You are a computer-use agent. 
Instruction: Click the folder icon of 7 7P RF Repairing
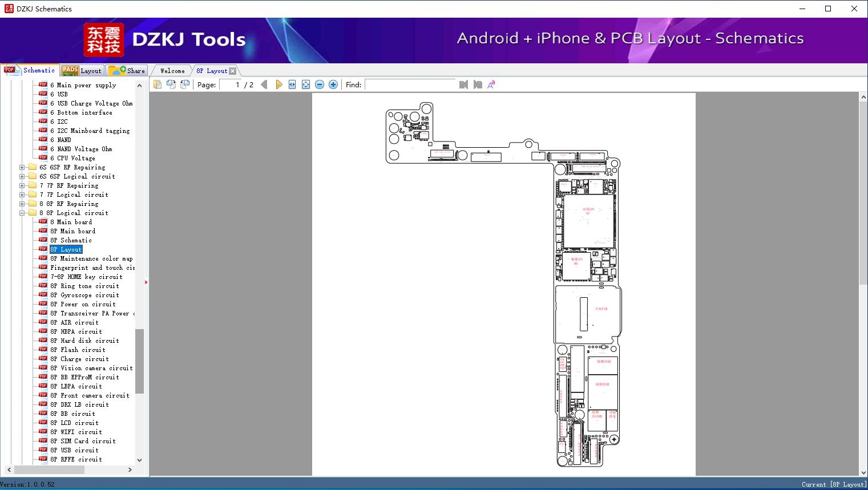point(33,185)
